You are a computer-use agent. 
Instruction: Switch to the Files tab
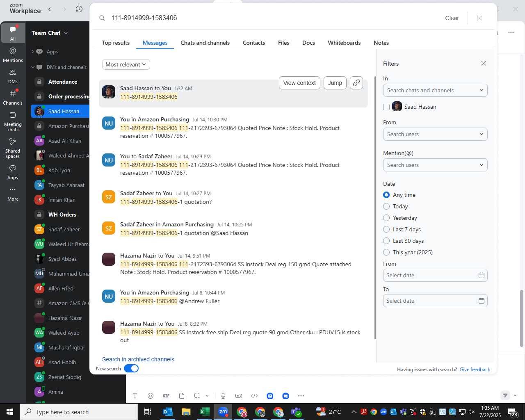click(283, 43)
